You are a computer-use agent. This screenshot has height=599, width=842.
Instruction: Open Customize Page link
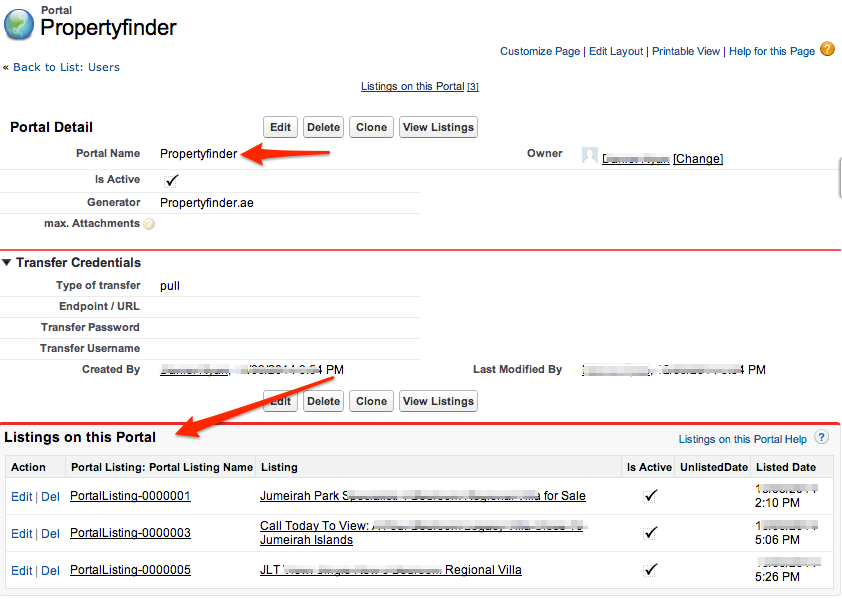540,51
